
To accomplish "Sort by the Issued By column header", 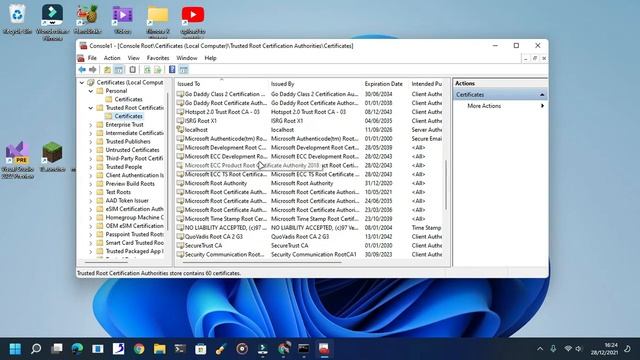I will (x=316, y=84).
